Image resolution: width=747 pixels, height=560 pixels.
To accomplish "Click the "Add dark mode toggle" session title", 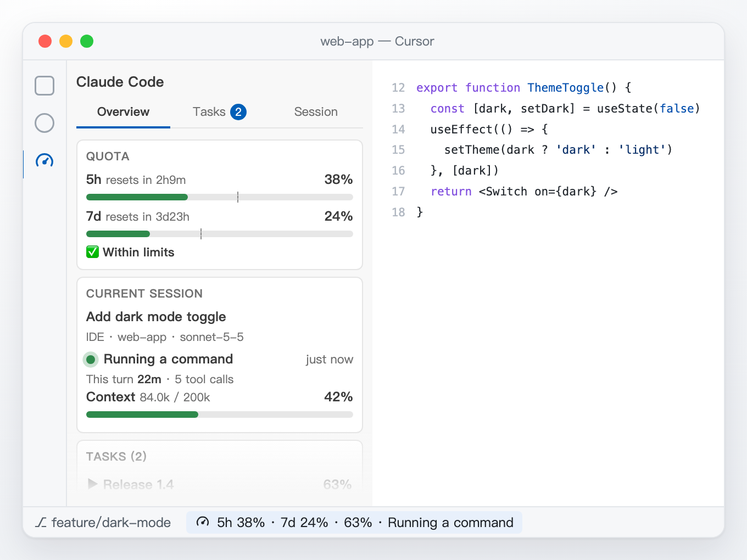I will (x=156, y=317).
